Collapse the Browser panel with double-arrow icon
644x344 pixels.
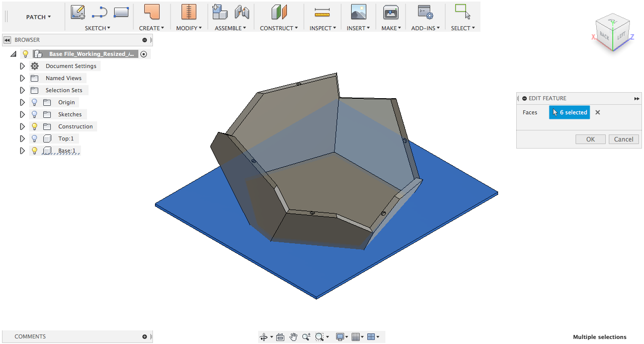pyautogui.click(x=7, y=40)
